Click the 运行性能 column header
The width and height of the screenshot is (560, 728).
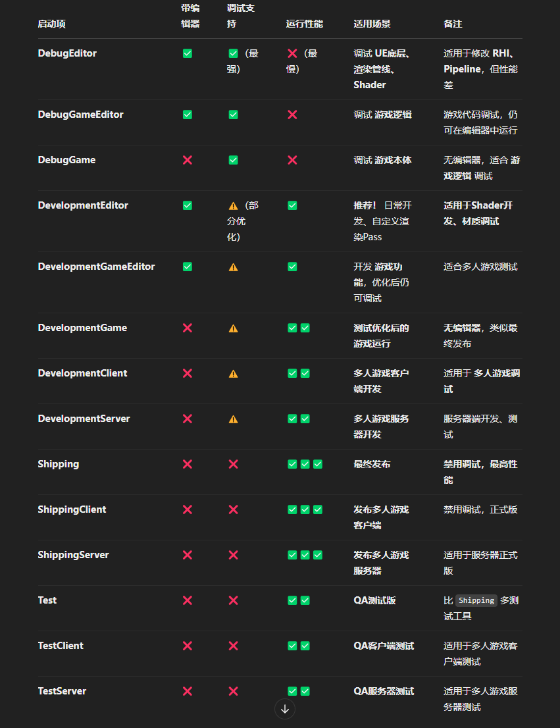(304, 24)
